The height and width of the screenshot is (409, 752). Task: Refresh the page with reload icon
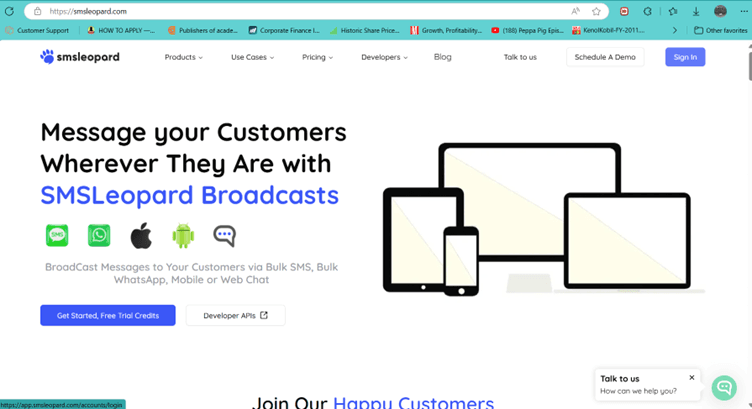[x=10, y=11]
